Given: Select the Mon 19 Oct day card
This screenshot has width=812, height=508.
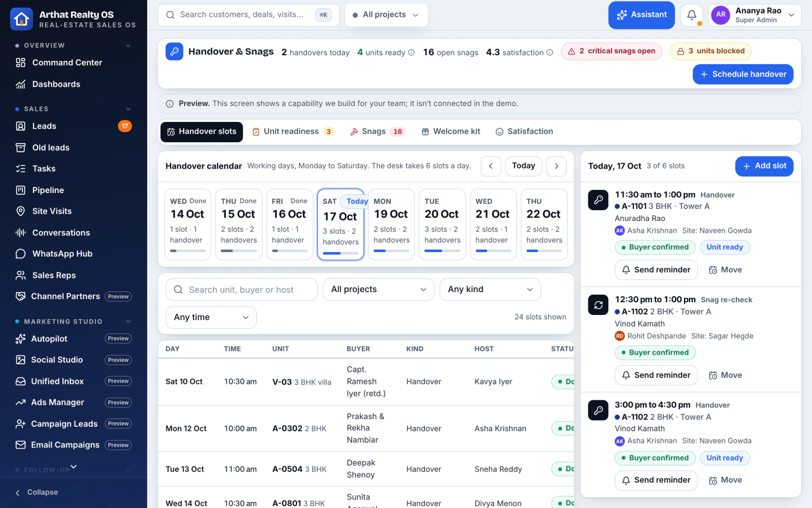Looking at the screenshot, I should 391,225.
